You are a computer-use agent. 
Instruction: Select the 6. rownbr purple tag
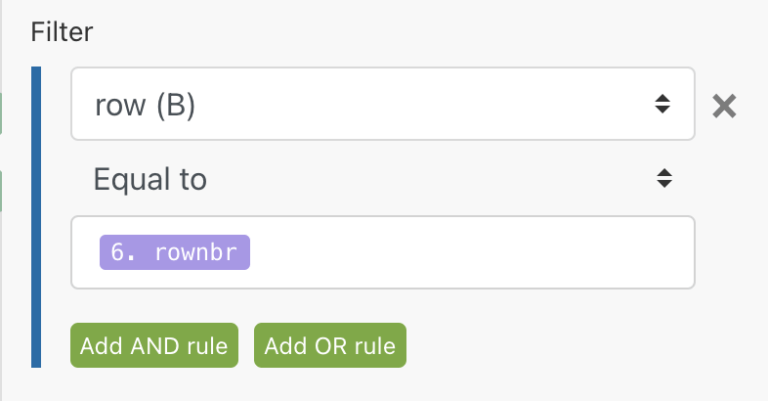point(174,253)
